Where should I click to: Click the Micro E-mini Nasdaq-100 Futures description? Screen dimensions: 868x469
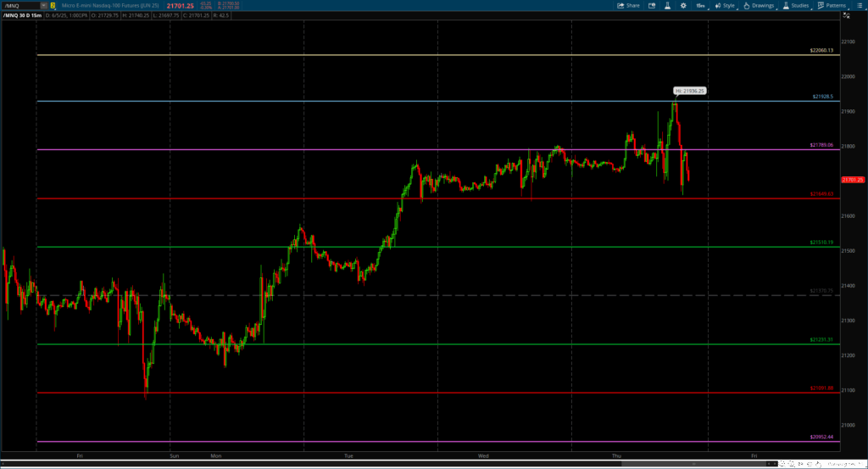click(x=110, y=6)
